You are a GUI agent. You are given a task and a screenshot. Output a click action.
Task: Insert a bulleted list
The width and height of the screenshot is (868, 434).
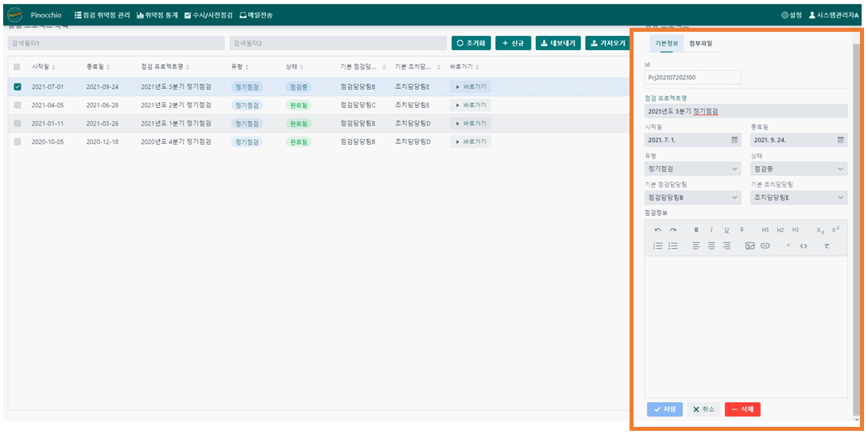pos(673,246)
